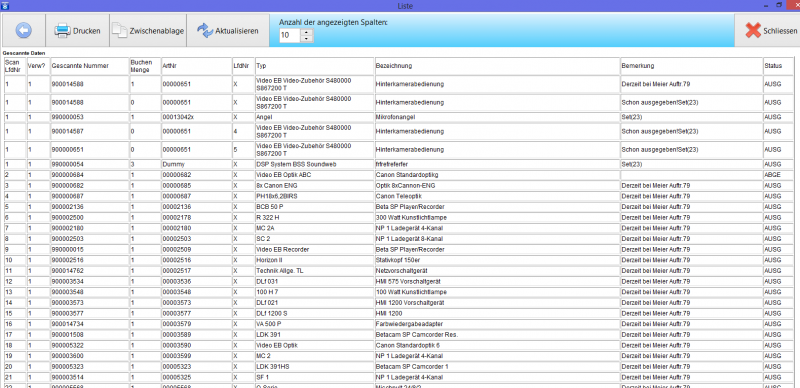Click the column count input field
The width and height of the screenshot is (800, 388).
tap(290, 36)
